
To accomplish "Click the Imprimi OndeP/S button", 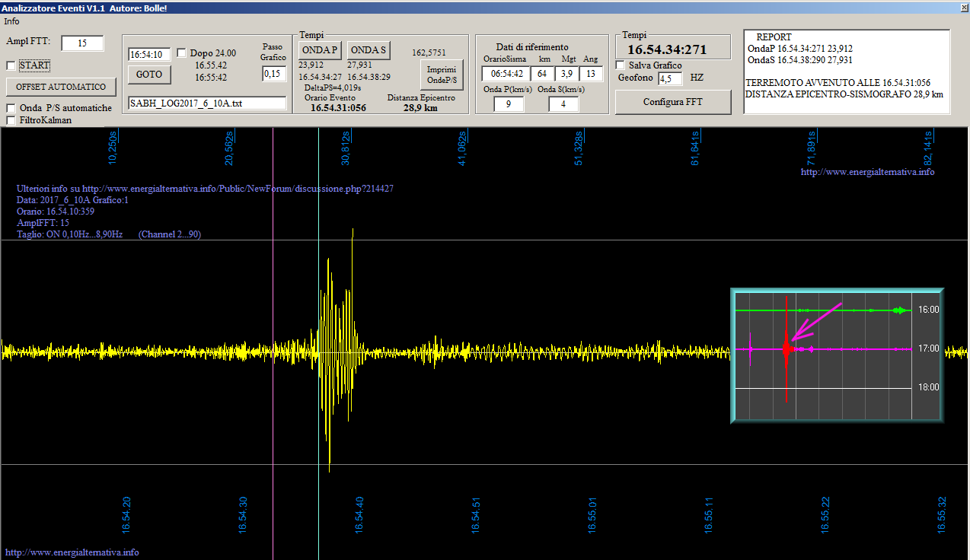I will pos(442,75).
